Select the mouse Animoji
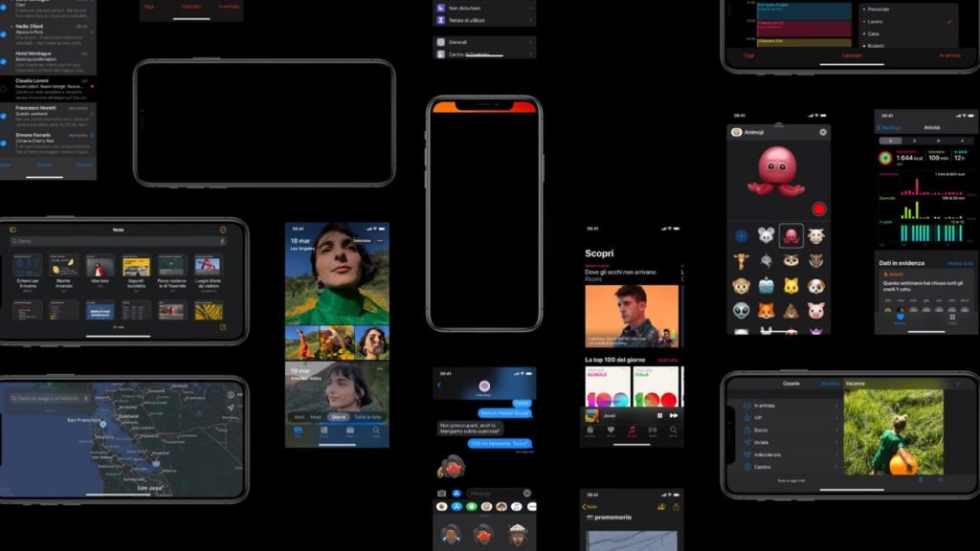Screen dimensions: 980x551 [x=767, y=235]
